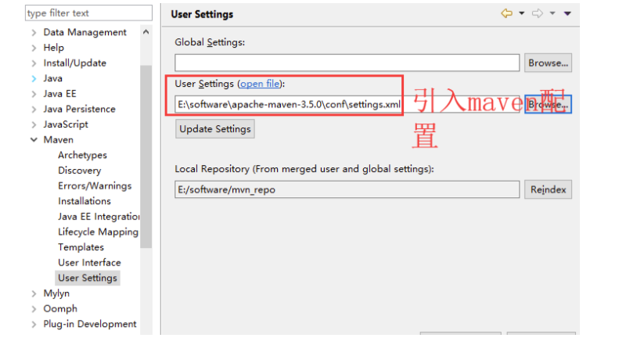Open the back history dropdown arrow
The image size is (644, 363).
click(521, 14)
